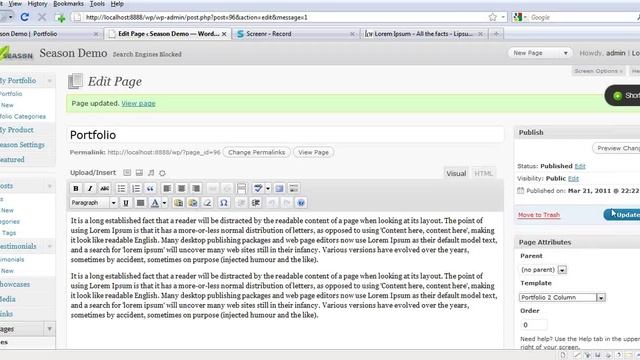The image size is (640, 360).
Task: Switch to the Lorem Ipsum browser tab
Action: [x=424, y=34]
